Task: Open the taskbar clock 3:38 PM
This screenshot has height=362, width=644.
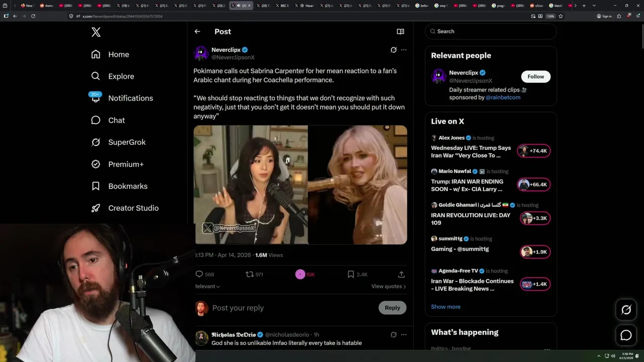Action: tap(627, 355)
